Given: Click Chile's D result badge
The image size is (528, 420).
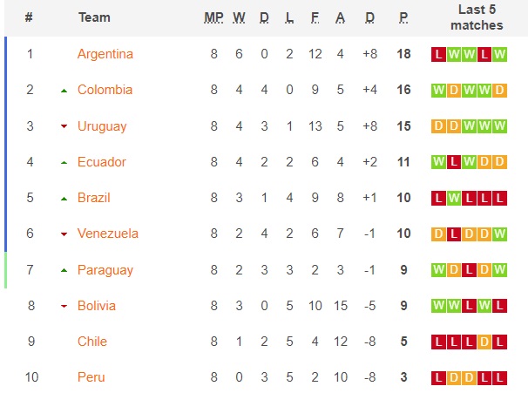Looking at the screenshot, I should point(484,342).
